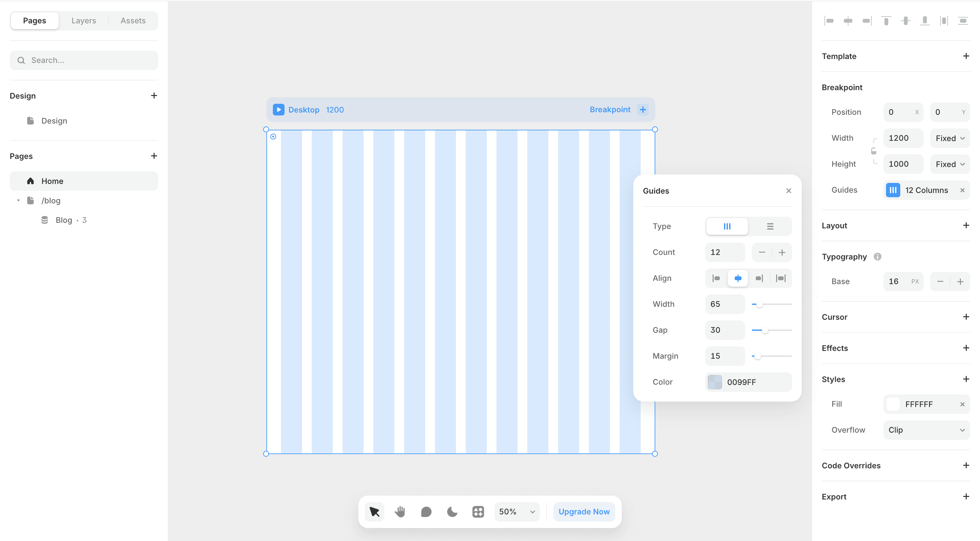The width and height of the screenshot is (980, 541).
Task: Open the guides color swatch 0099FF
Action: pyautogui.click(x=715, y=382)
